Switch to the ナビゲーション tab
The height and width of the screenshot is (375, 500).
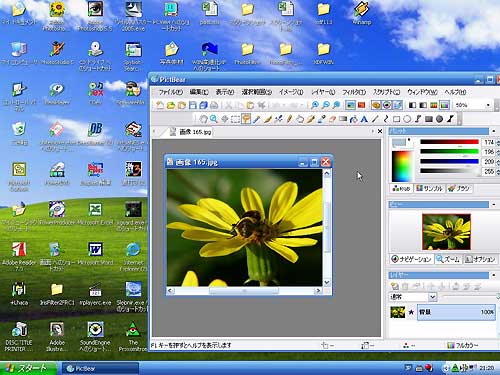[x=412, y=259]
